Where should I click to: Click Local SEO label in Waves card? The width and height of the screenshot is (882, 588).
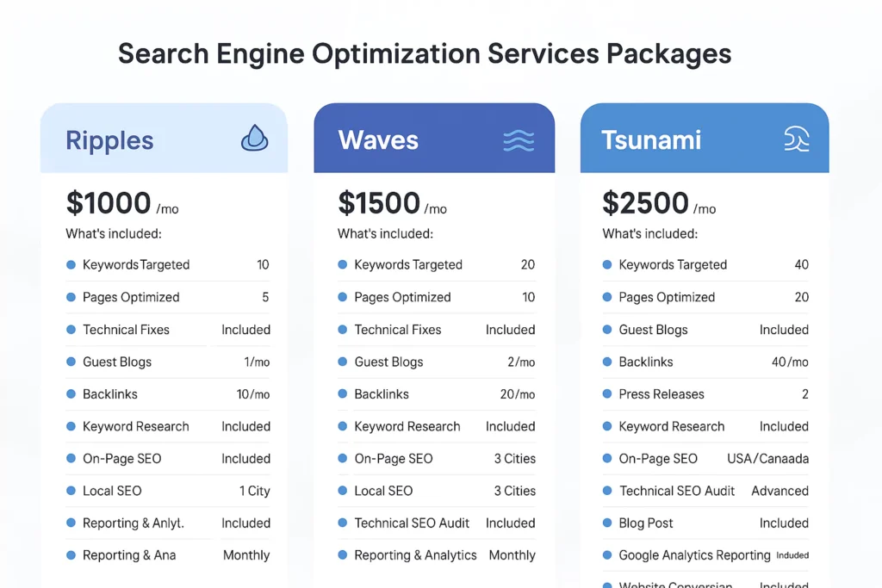383,492
